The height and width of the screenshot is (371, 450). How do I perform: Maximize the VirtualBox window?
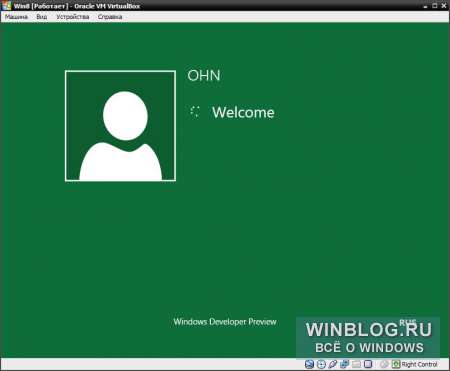tap(435, 6)
